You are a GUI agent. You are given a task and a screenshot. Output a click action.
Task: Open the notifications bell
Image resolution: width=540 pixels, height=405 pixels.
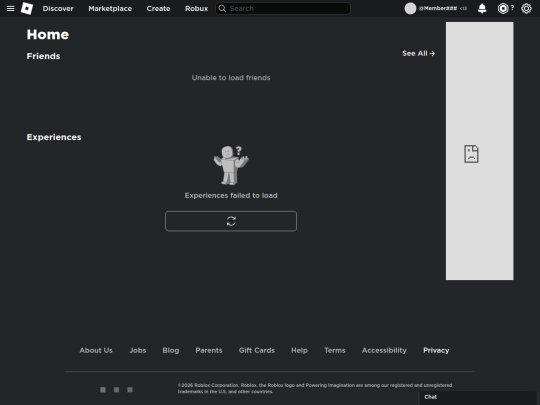tap(482, 8)
